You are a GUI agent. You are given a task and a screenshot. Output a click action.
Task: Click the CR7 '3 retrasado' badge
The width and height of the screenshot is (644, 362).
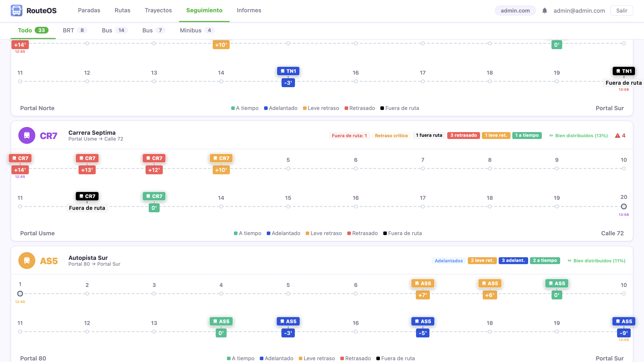[x=464, y=135]
